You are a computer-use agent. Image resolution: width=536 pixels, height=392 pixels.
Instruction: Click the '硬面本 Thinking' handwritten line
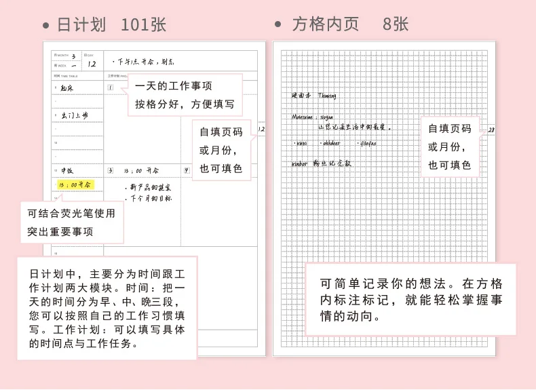pos(314,96)
